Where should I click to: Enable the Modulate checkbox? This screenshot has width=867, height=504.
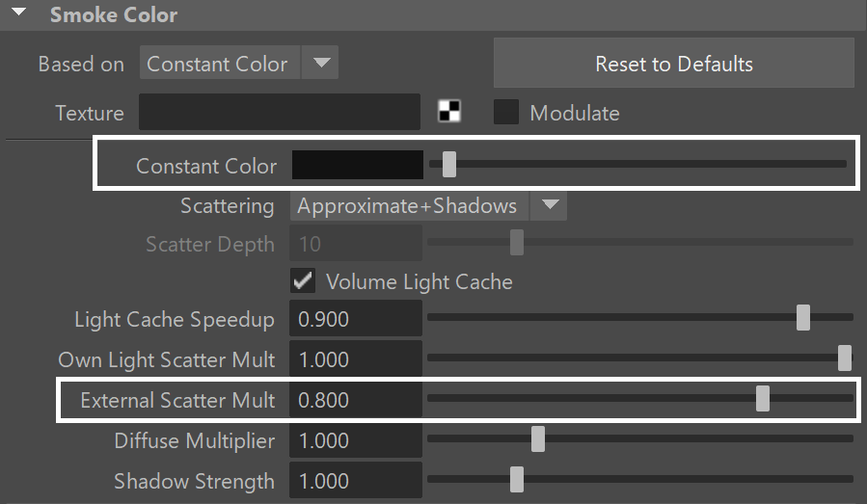click(x=506, y=112)
